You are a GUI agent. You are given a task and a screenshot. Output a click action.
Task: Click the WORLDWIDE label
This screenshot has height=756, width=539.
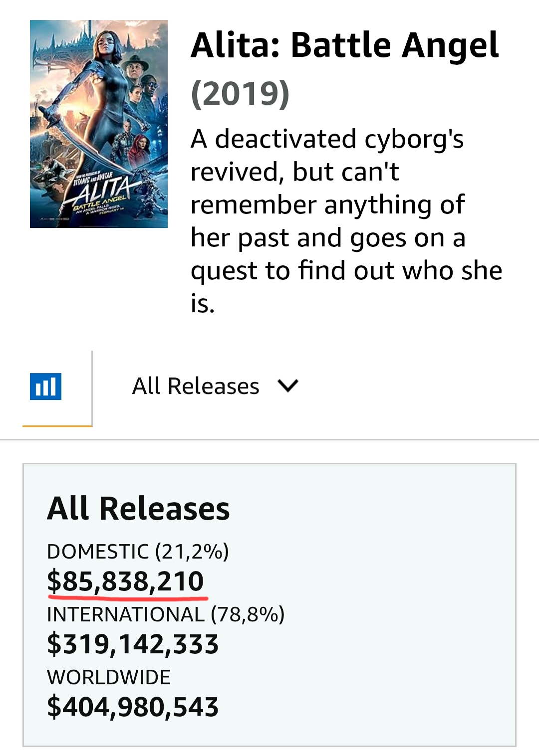pos(109,677)
